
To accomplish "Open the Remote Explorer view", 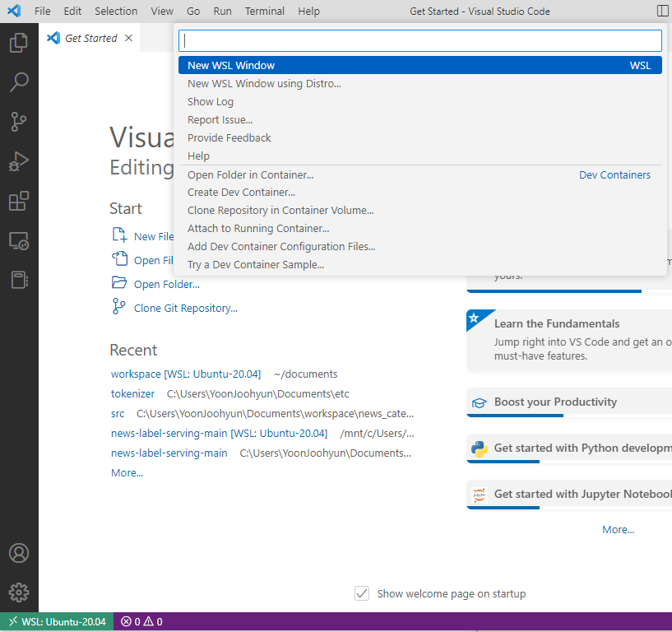I will (x=19, y=241).
